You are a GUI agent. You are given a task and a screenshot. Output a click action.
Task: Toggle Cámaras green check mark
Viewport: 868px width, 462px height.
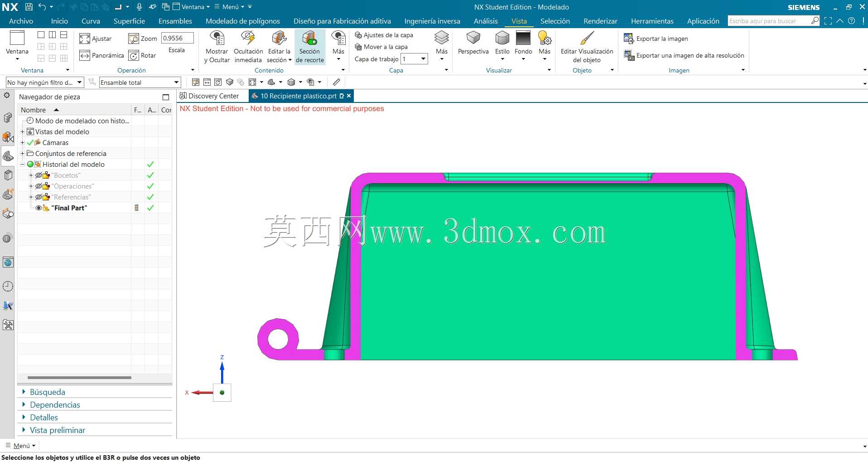point(30,142)
